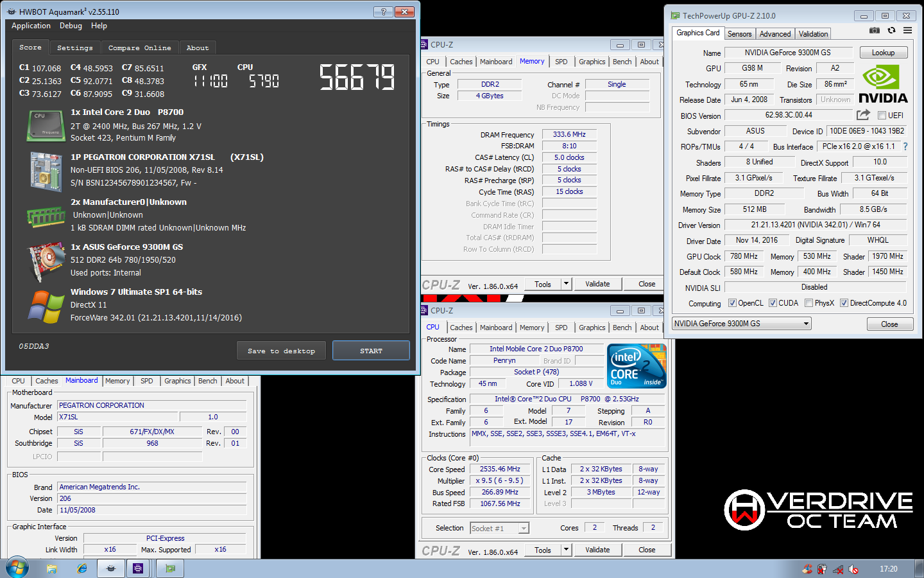Screen dimensions: 924x578
Task: Click the network signal tray icon
Action: click(838, 569)
